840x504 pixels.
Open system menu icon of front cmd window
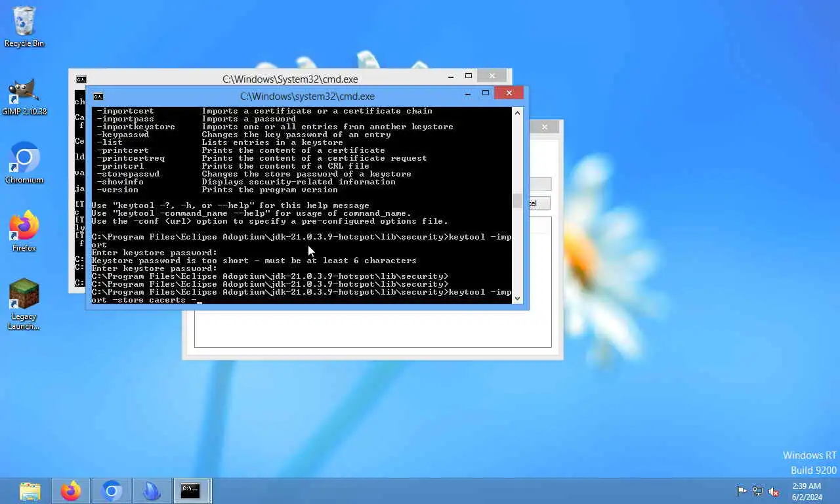[x=98, y=96]
